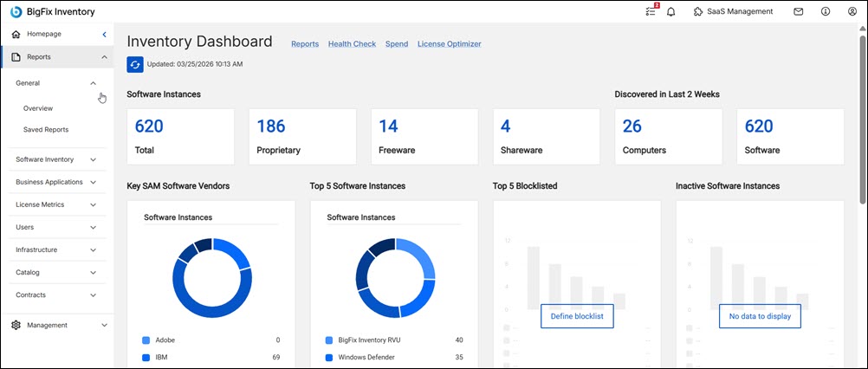868x369 pixels.
Task: Click the Homepage house icon
Action: point(16,35)
